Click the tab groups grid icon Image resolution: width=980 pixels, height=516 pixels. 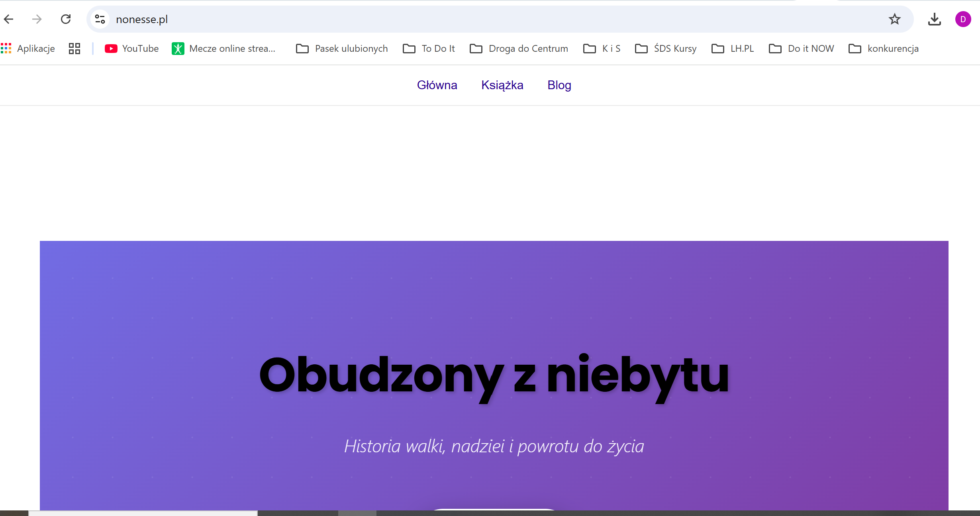[x=74, y=49]
